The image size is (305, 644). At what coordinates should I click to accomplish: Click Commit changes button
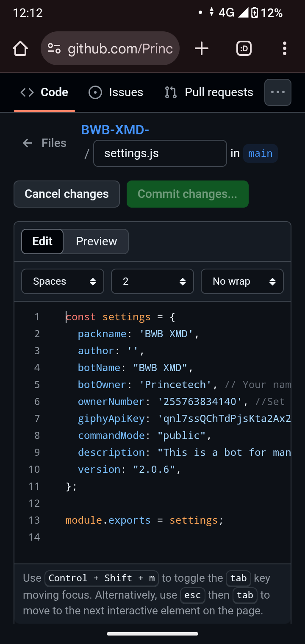click(188, 194)
